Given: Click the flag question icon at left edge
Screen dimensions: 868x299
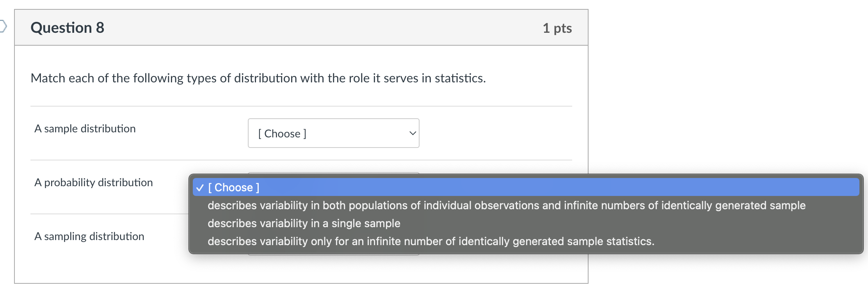Looking at the screenshot, I should (x=3, y=27).
